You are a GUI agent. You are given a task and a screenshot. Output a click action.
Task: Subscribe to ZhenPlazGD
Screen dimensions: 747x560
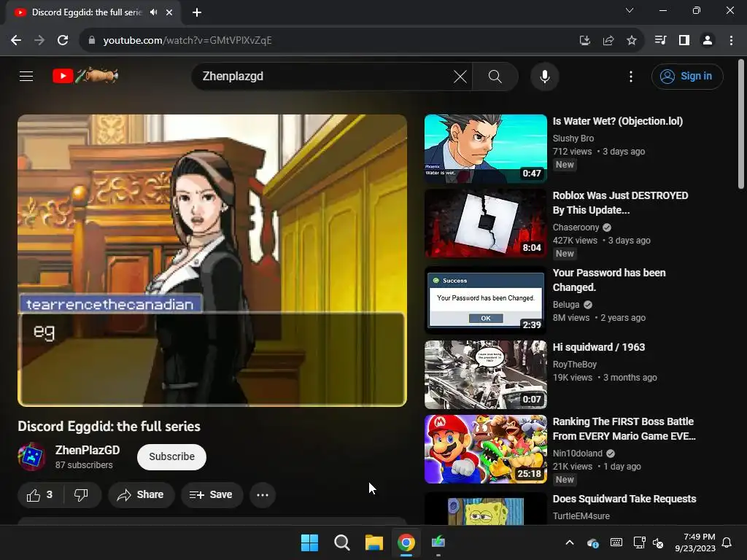coord(171,456)
